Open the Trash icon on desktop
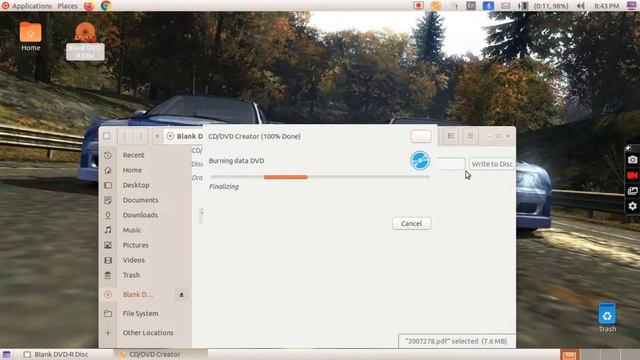The width and height of the screenshot is (640, 360). [x=607, y=318]
